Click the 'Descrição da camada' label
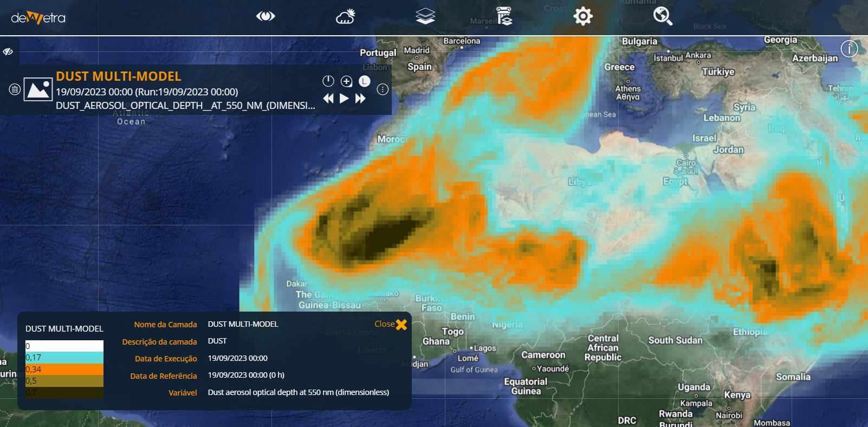The image size is (868, 427). click(160, 342)
